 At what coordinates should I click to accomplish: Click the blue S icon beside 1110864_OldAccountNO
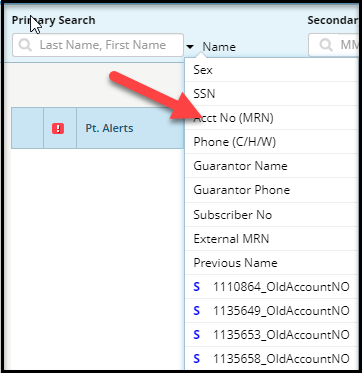[x=197, y=287]
